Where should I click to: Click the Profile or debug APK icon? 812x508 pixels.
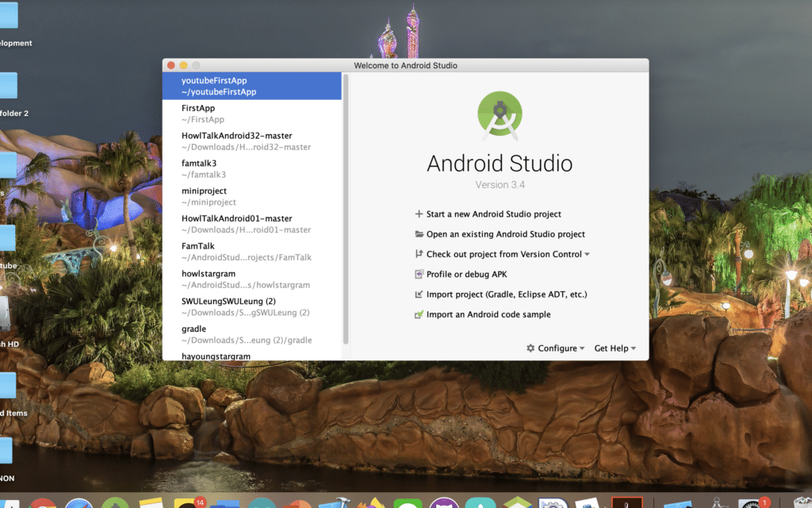[x=419, y=274]
